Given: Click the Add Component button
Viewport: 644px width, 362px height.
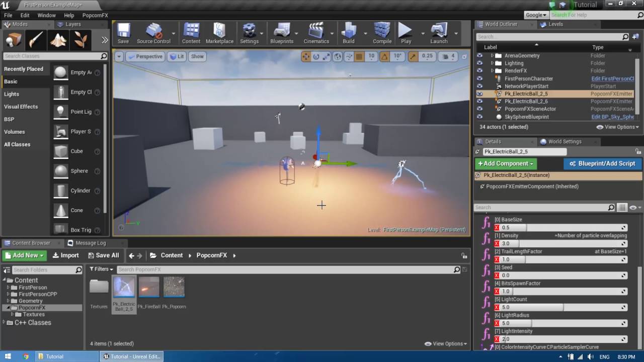Looking at the screenshot, I should pyautogui.click(x=506, y=163).
